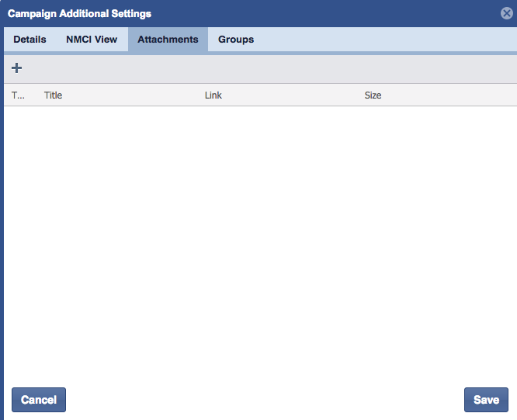Click the Campaign Additional Settings title text
517x420 pixels.
[x=80, y=13]
